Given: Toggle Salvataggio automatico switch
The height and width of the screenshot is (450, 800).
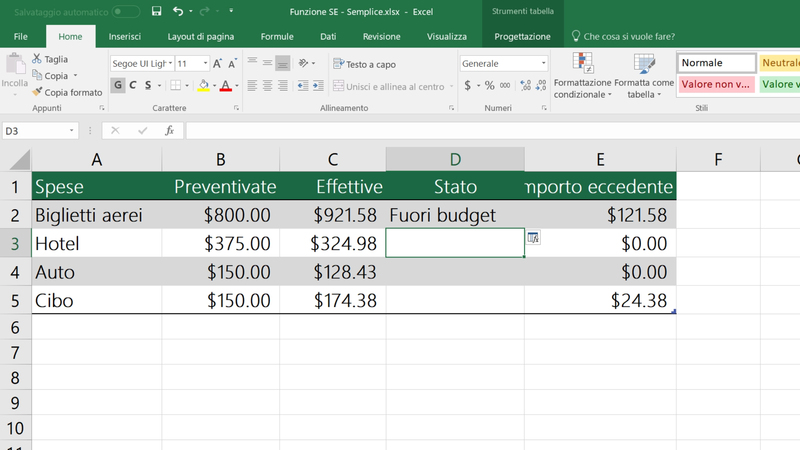Looking at the screenshot, I should (125, 11).
